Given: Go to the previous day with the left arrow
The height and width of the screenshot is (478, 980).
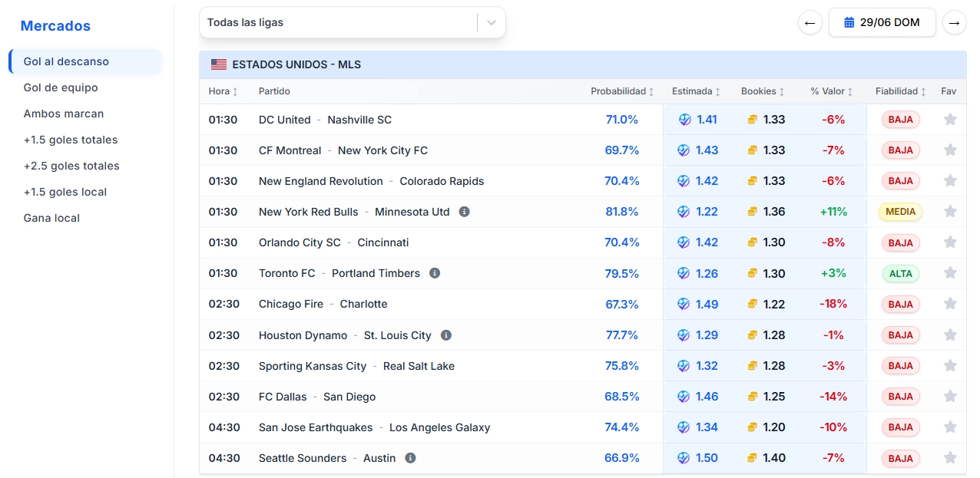Looking at the screenshot, I should (x=809, y=22).
